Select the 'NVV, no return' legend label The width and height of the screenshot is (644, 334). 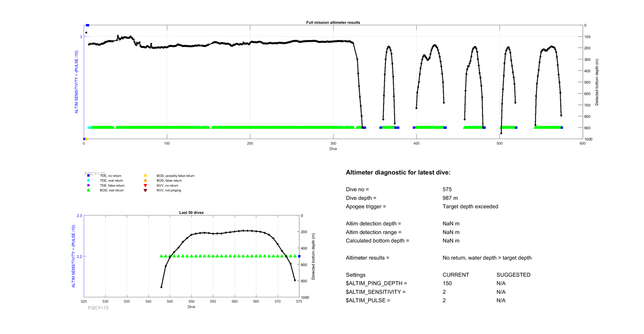pos(167,185)
